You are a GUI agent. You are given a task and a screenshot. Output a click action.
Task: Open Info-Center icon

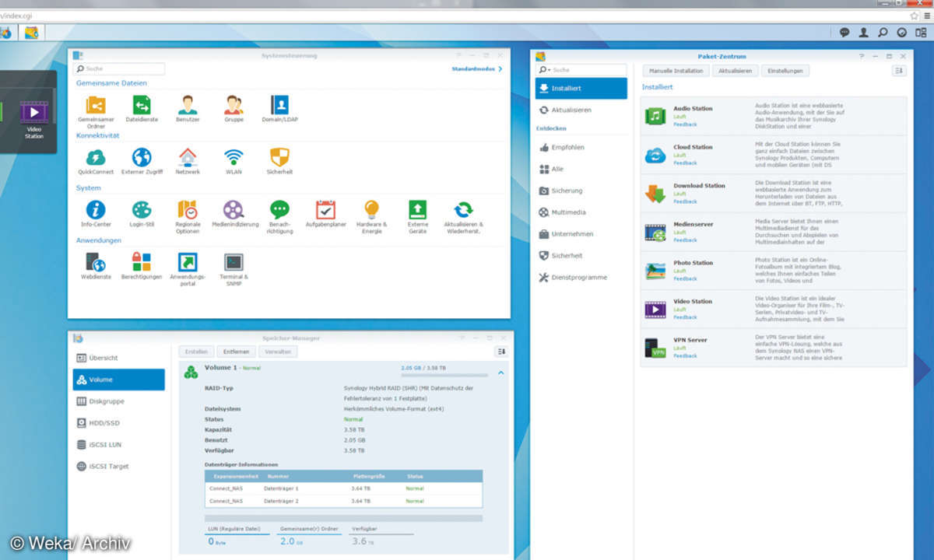96,209
